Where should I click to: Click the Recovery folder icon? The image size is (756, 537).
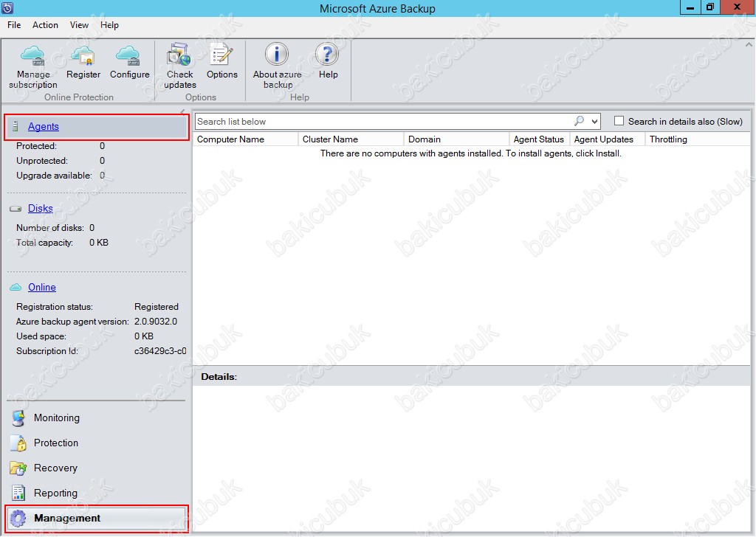coord(18,468)
